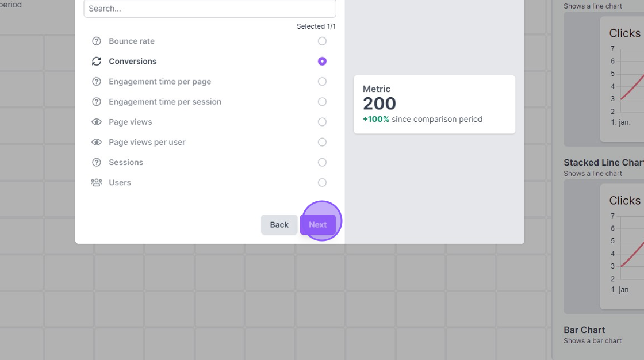644x360 pixels.
Task: Click the Page views eye icon
Action: coord(97,122)
